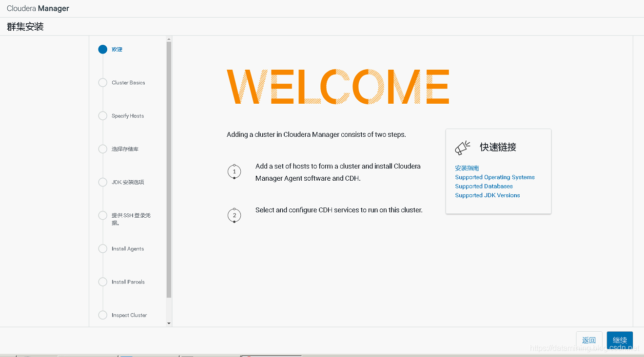
Task: Click the step circle beside Install Agents
Action: (102, 249)
